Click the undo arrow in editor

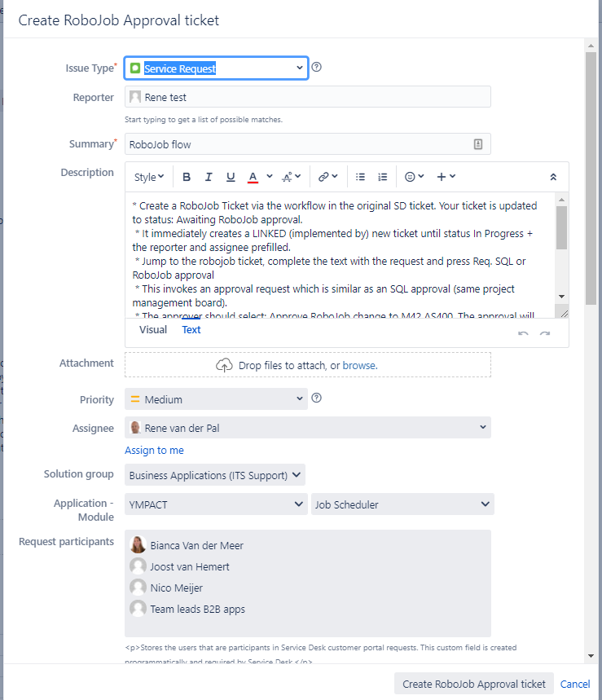coord(523,333)
